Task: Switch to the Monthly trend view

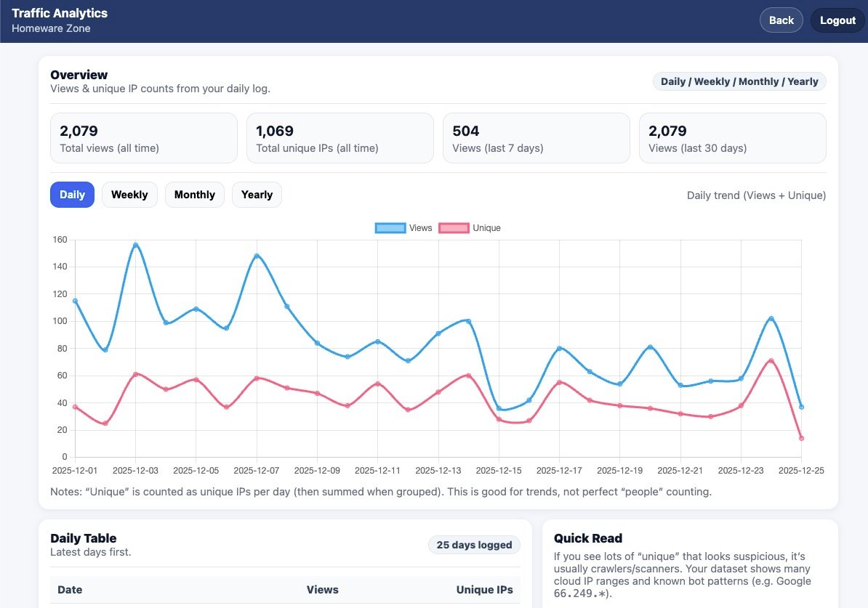Action: coord(194,194)
